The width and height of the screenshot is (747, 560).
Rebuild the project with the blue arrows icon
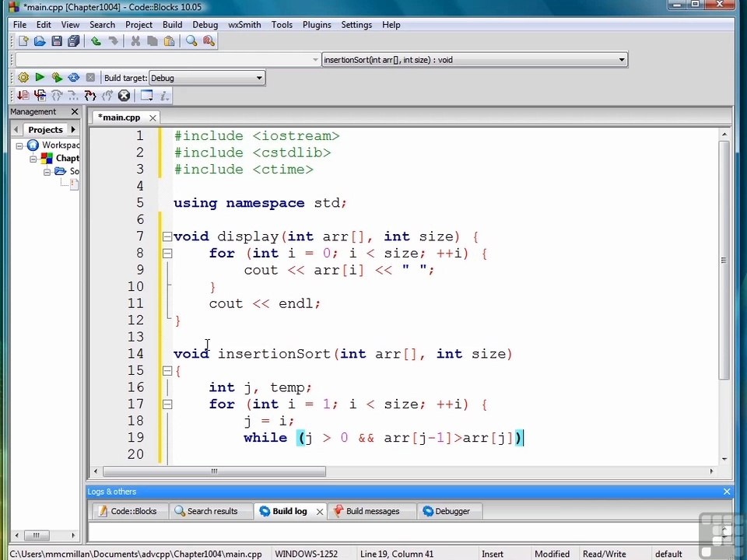pos(73,78)
